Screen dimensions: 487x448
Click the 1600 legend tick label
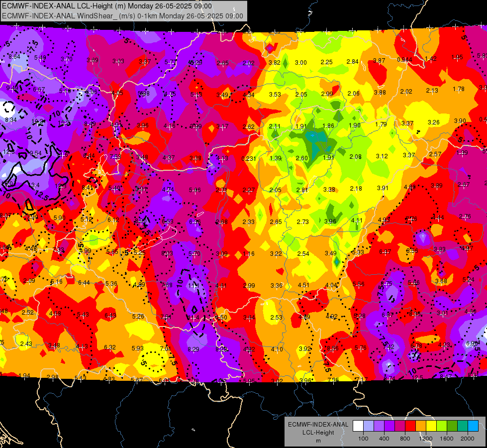447,439
